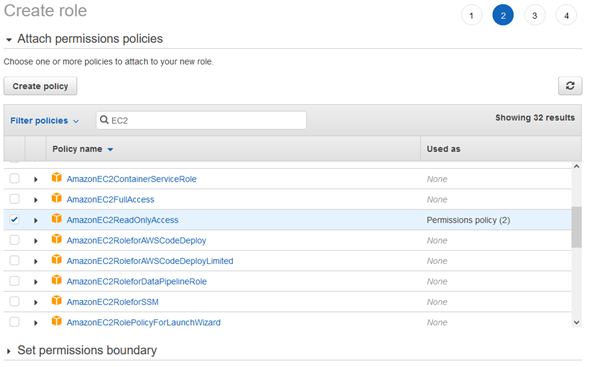Open the AmazonEC2RolePolicyForLaunchWizard policy link
The width and height of the screenshot is (592, 367).
coord(143,322)
